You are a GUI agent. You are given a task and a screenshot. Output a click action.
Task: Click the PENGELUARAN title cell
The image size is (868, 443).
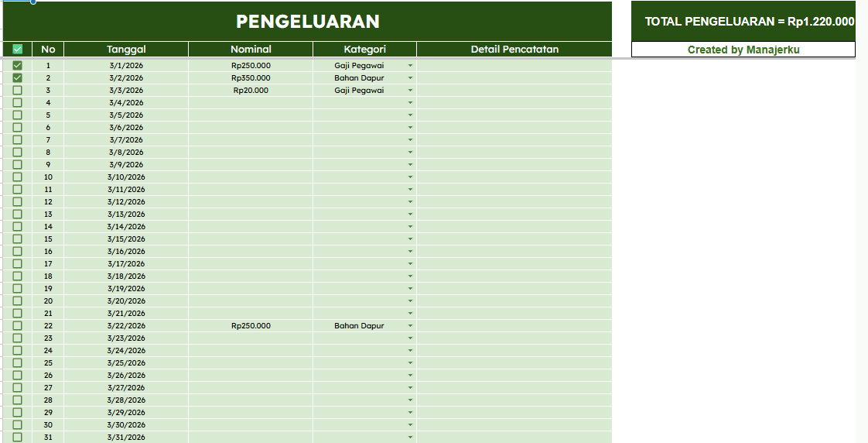click(x=307, y=21)
